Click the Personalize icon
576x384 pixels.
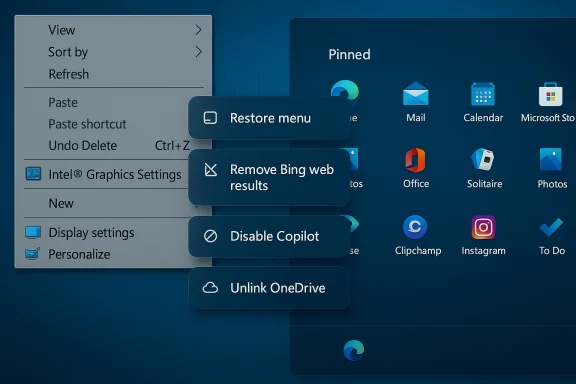click(x=32, y=254)
